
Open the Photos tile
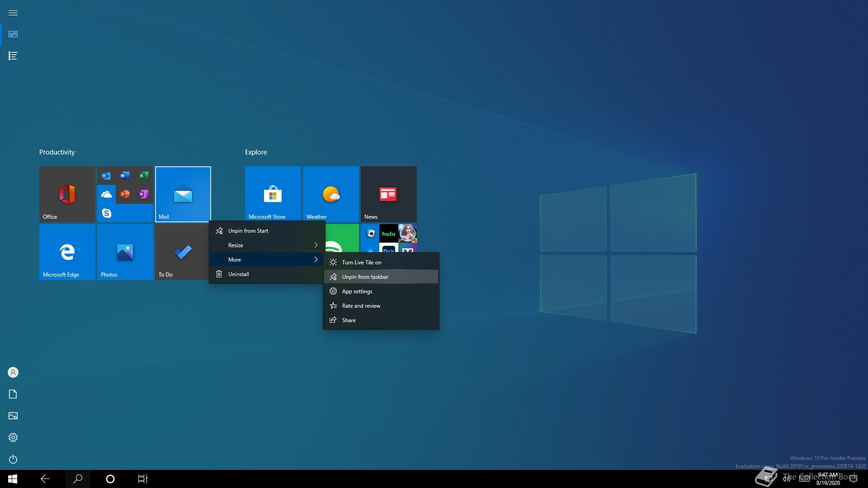pos(125,252)
